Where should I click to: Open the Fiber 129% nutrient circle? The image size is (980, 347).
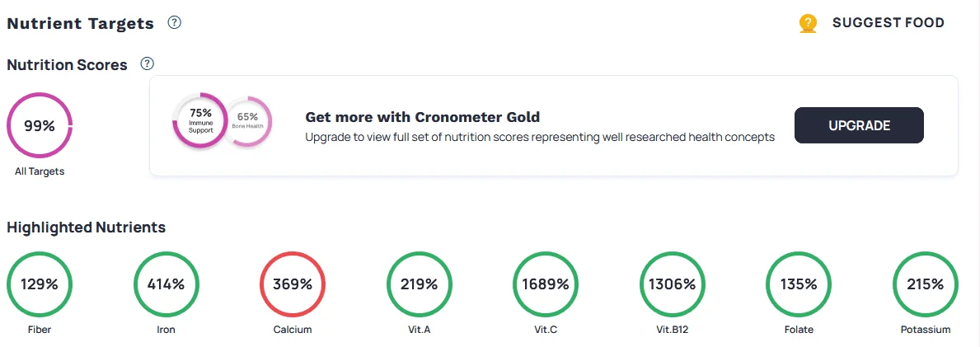click(x=40, y=284)
